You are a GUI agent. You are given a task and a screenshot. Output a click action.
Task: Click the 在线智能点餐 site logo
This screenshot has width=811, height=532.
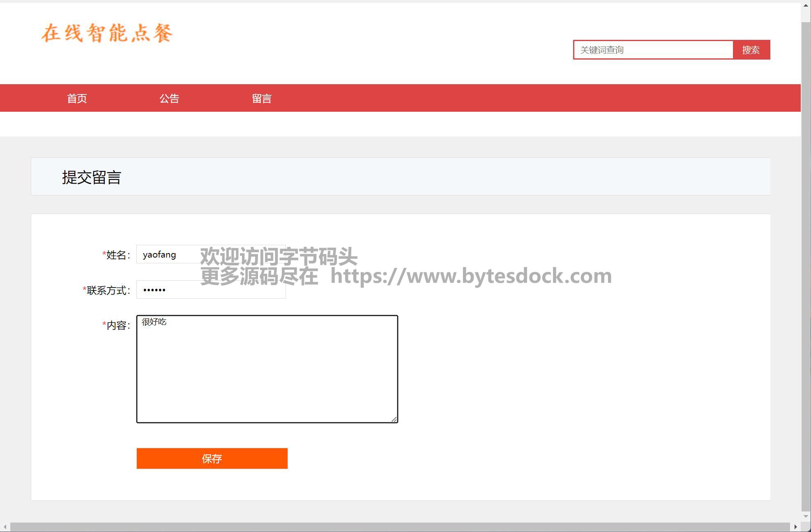pyautogui.click(x=107, y=33)
